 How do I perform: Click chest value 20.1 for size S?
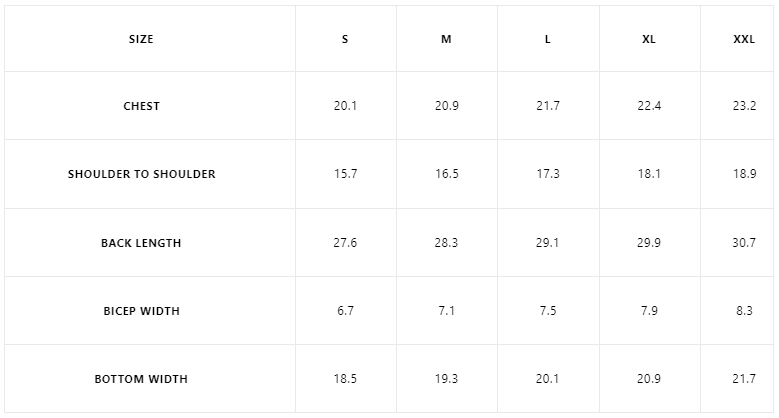(345, 106)
